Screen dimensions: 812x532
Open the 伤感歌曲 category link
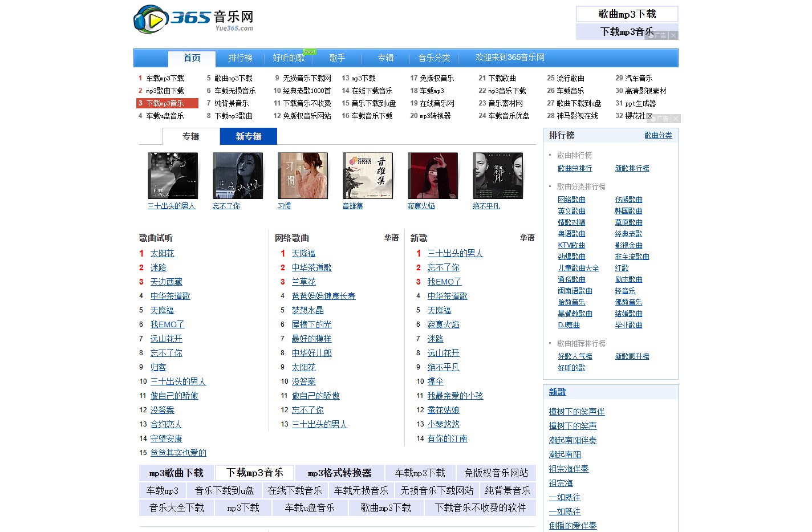(628, 200)
